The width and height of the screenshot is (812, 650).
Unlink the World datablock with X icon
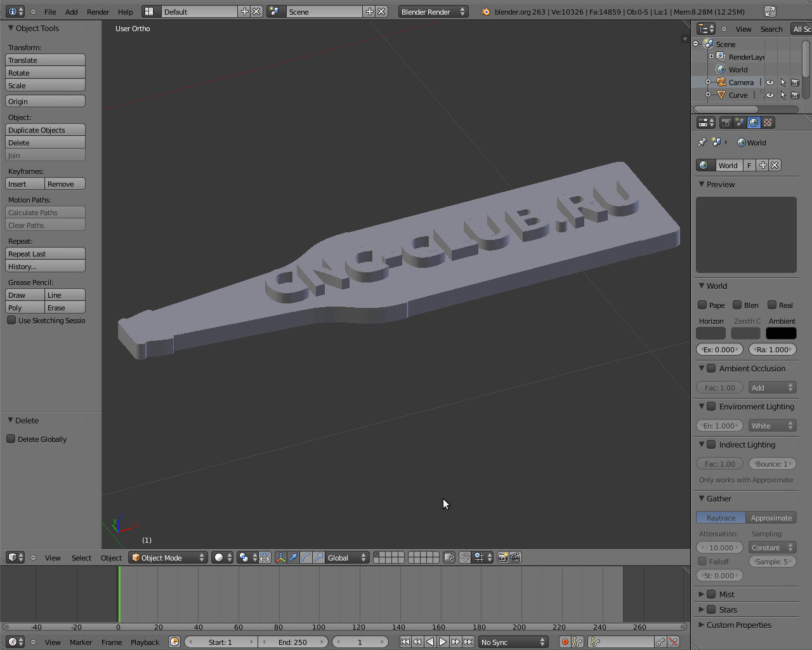coord(775,165)
